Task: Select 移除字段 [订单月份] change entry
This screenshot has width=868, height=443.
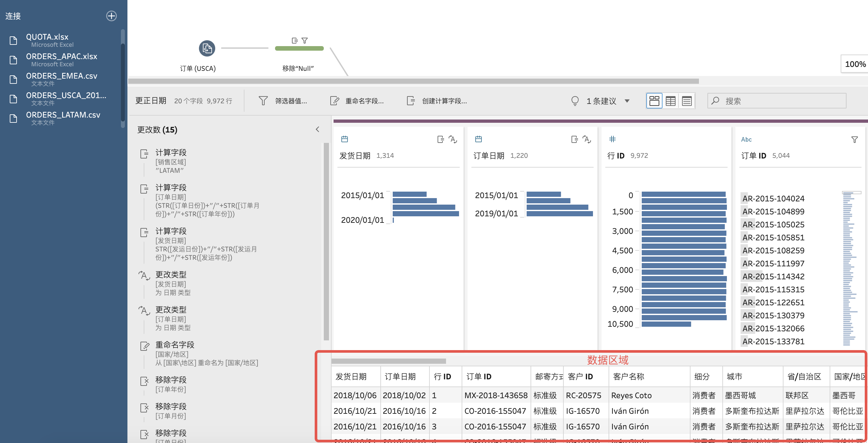Action: [202, 411]
